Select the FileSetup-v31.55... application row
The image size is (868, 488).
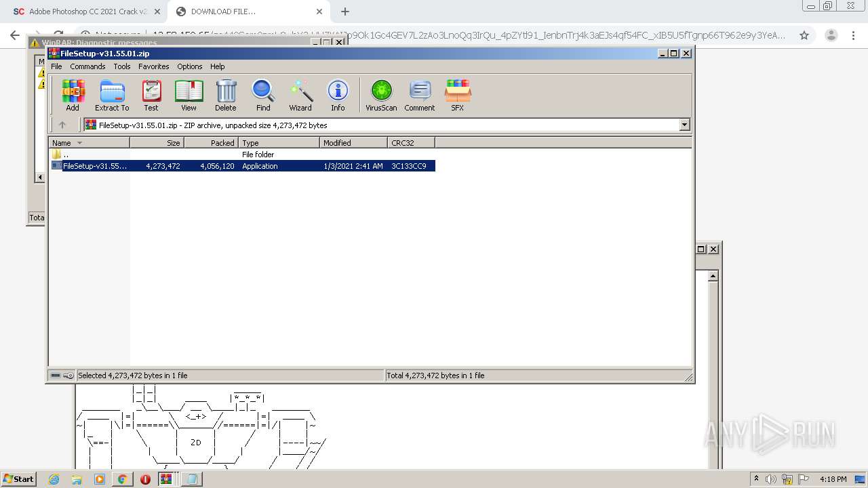coord(243,166)
